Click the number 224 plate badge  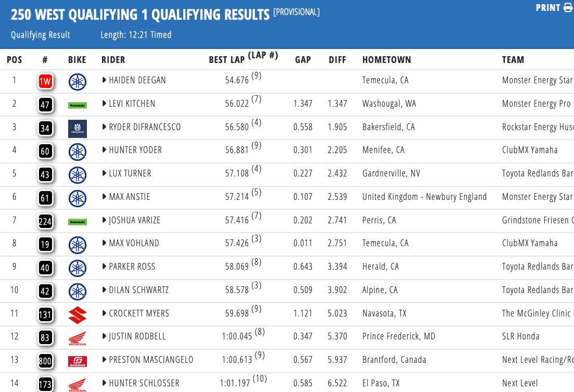coord(45,221)
